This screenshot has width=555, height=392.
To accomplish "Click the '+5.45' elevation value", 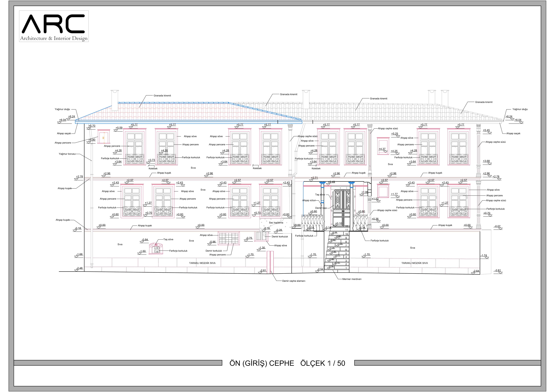I will [x=486, y=130].
